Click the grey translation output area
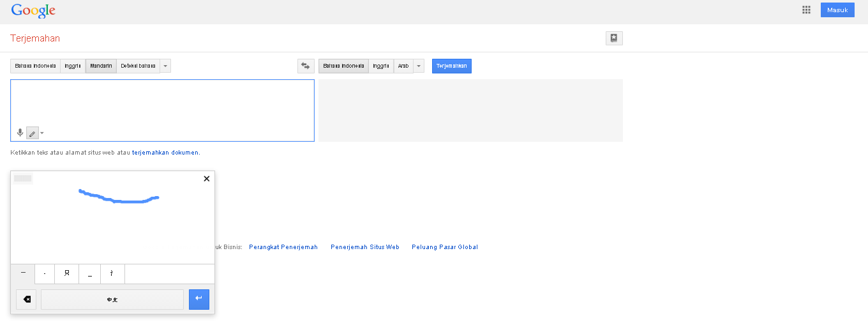 [470, 110]
